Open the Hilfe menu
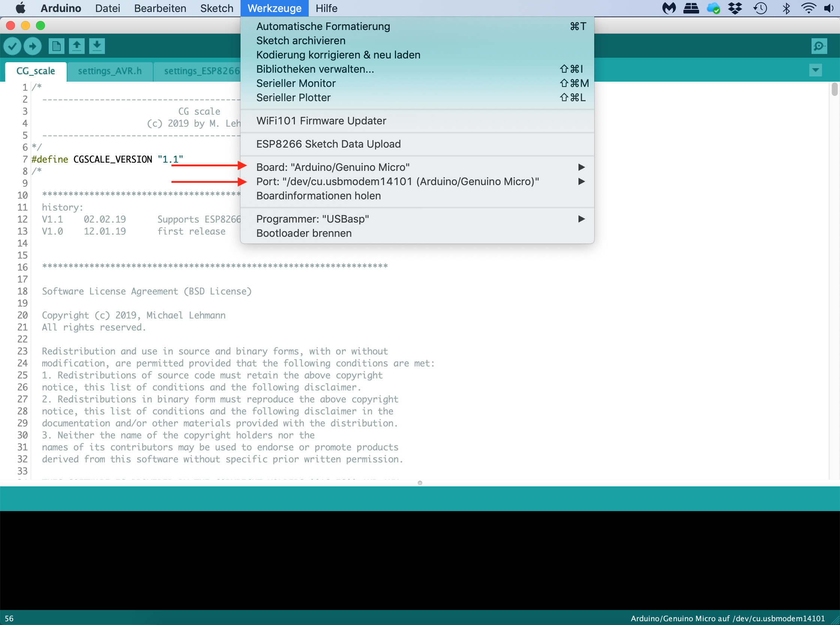The height and width of the screenshot is (625, 840). click(x=326, y=8)
